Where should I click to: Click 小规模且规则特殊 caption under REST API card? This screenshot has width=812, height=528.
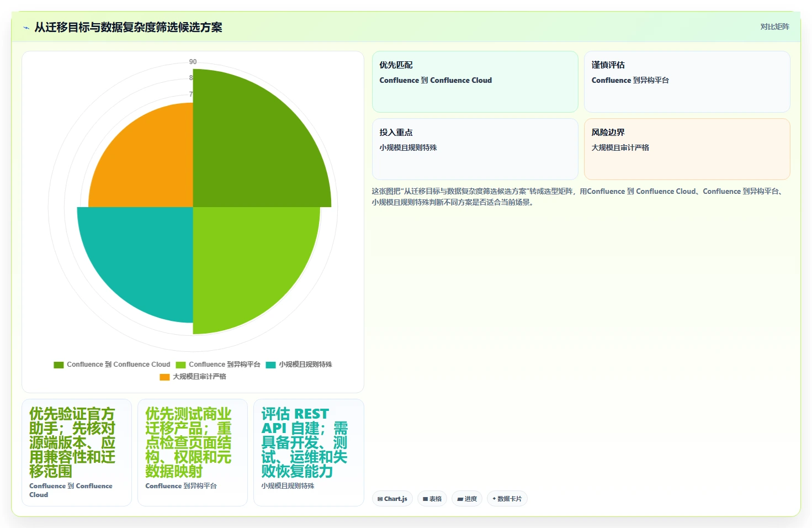(x=288, y=486)
